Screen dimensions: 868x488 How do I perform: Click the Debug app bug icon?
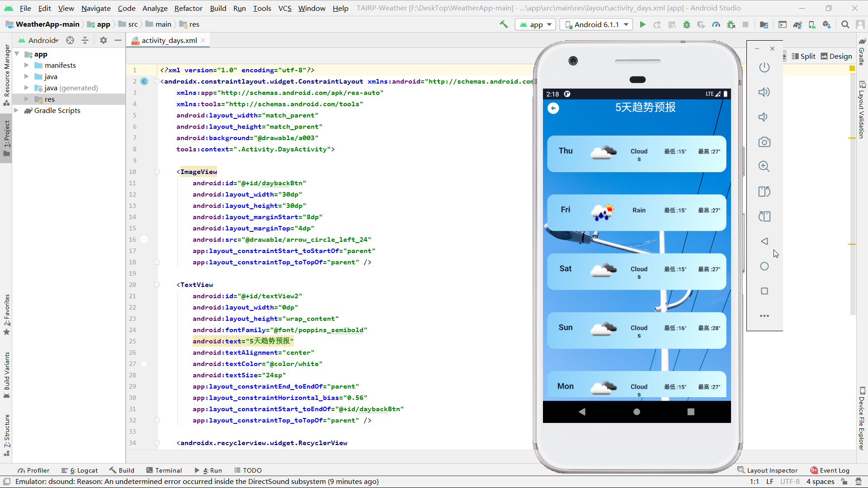687,24
